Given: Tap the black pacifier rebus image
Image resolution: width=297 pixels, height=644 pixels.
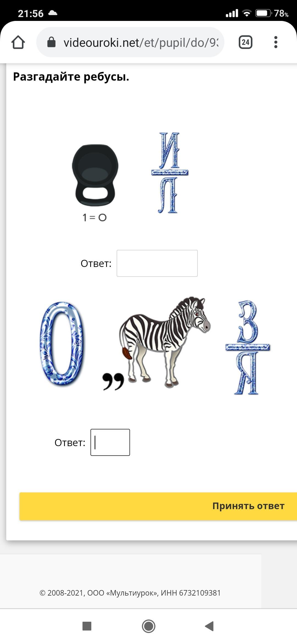Looking at the screenshot, I should point(95,175).
